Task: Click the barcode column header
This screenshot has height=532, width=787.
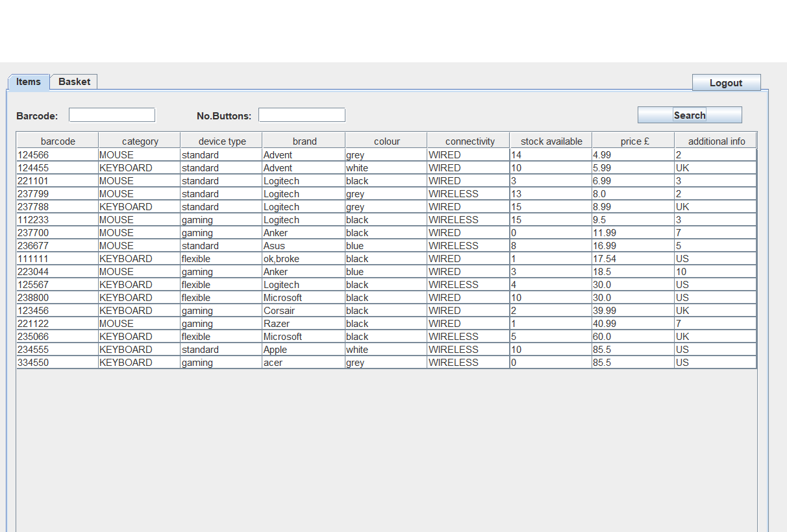Action: coord(57,141)
